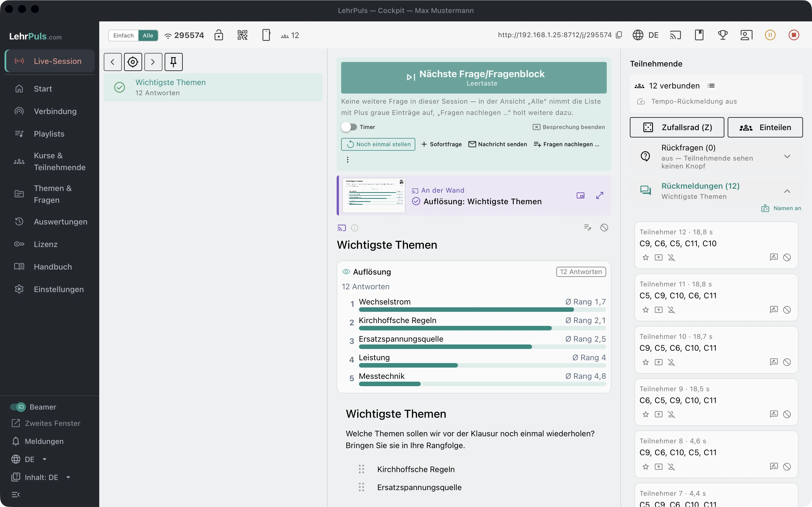Open the trophy leaderboard icon
812x507 pixels.
[723, 35]
